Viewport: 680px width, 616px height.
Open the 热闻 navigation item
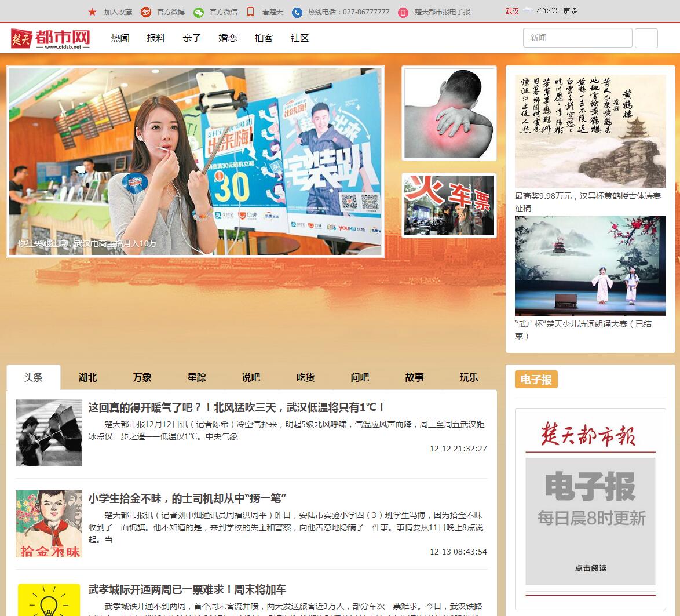tap(120, 38)
